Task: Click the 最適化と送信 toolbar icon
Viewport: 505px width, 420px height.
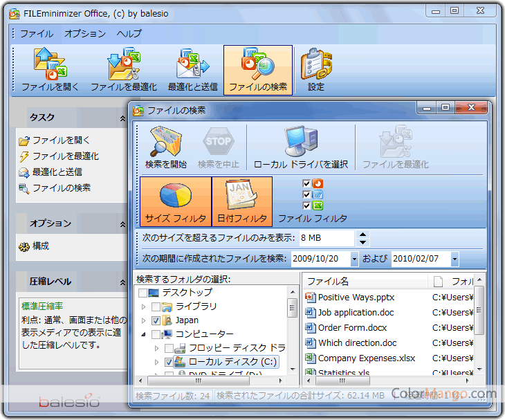Action: pyautogui.click(x=192, y=64)
